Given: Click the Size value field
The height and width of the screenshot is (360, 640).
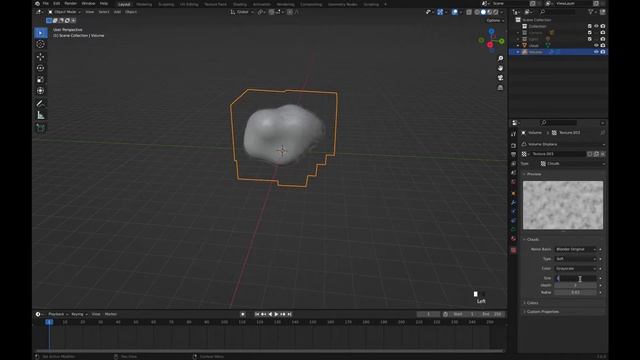Looking at the screenshot, I should (x=576, y=278).
